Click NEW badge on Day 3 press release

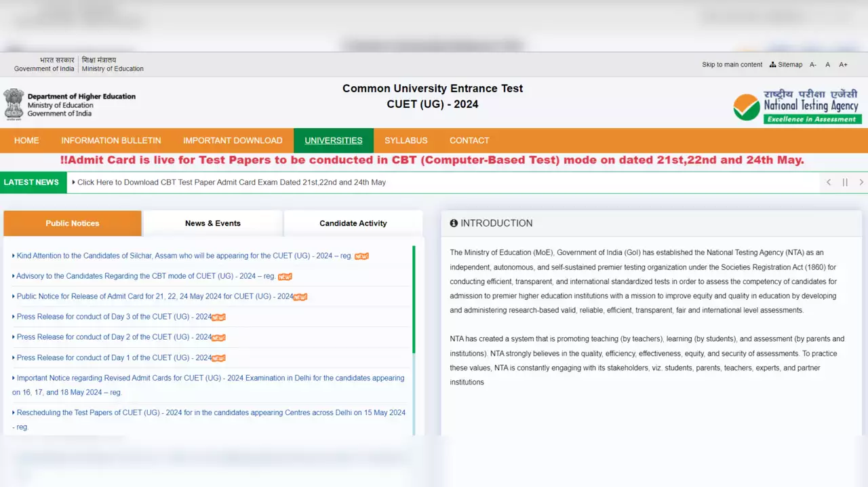(218, 317)
